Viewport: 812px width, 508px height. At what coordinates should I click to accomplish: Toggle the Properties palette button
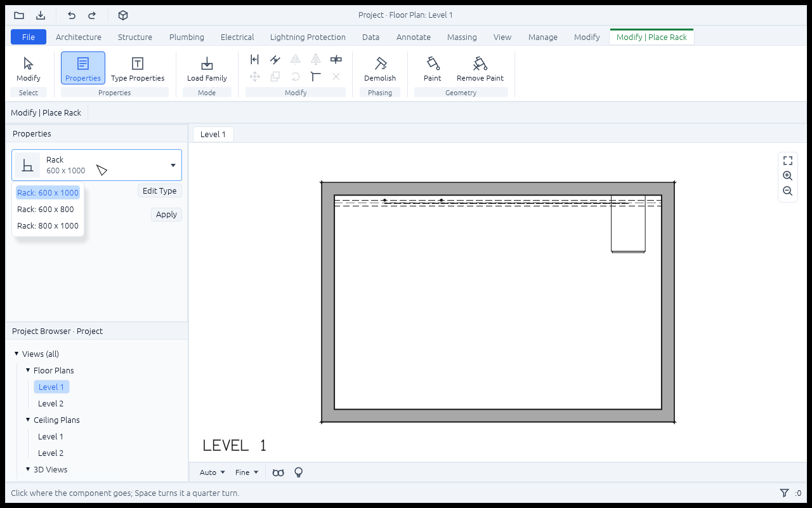tap(83, 69)
